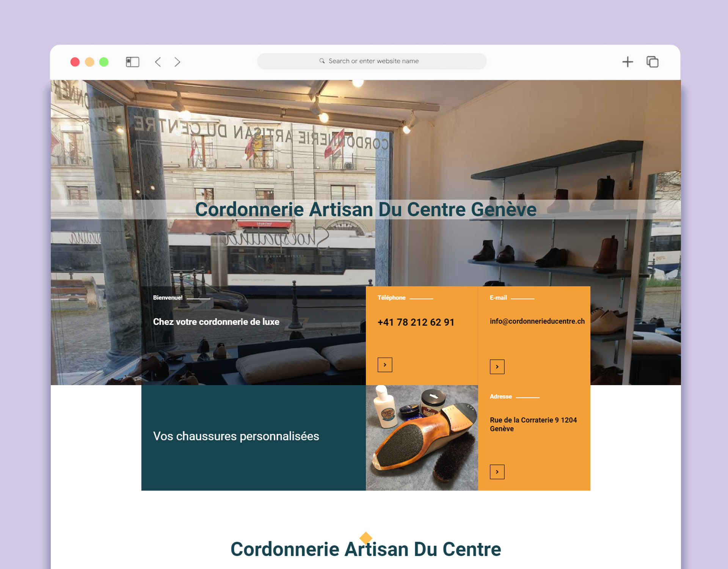This screenshot has height=569, width=728.
Task: Click the green fullscreen dot
Action: point(104,62)
